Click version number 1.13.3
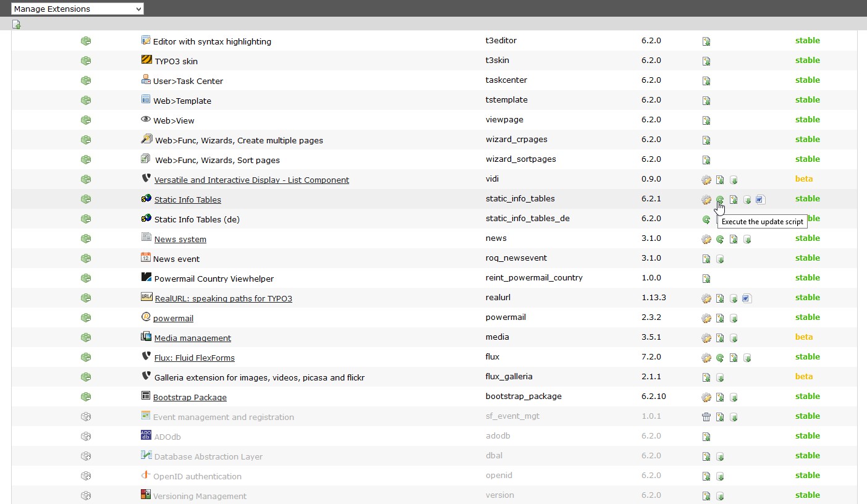This screenshot has height=504, width=867. tap(654, 298)
